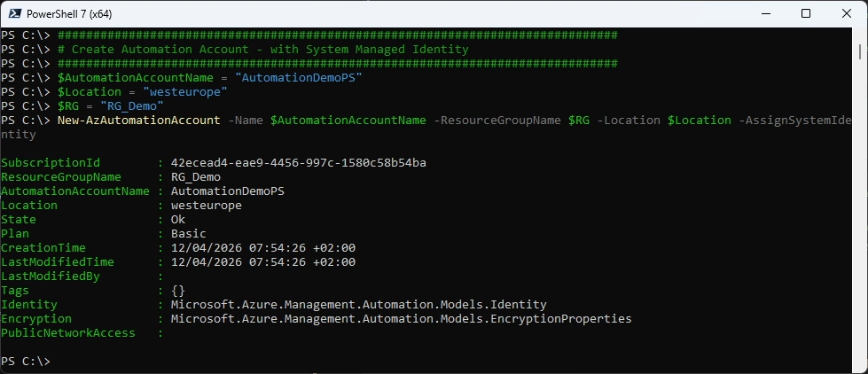Click the Tags value "{}"
868x374 pixels.
[177, 291]
